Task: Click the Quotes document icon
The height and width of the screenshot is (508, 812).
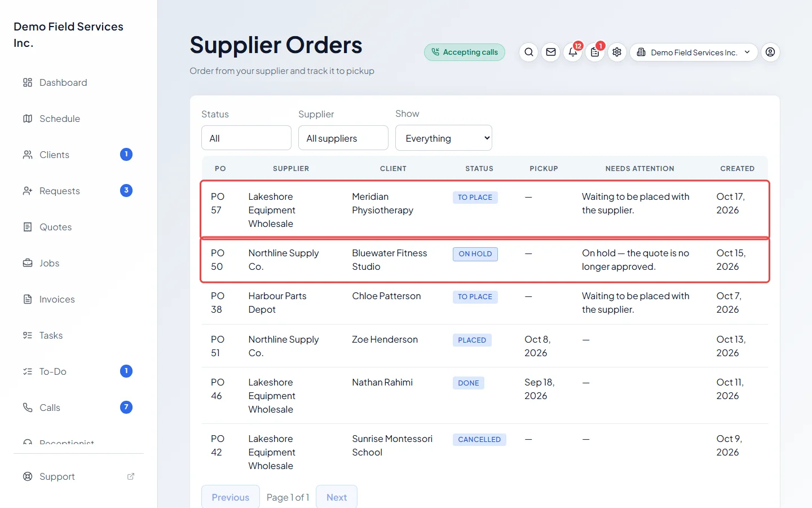Action: pos(28,227)
